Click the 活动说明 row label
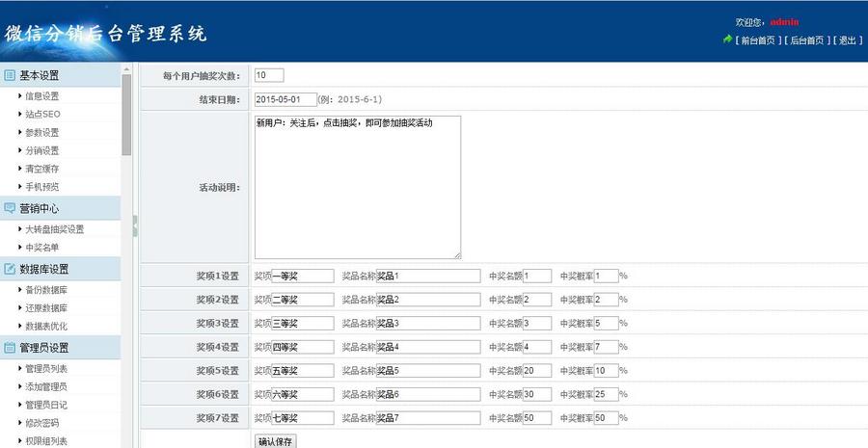The width and height of the screenshot is (868, 448). coord(220,188)
